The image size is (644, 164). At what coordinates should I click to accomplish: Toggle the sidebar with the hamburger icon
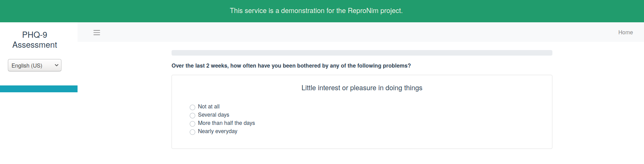point(97,33)
